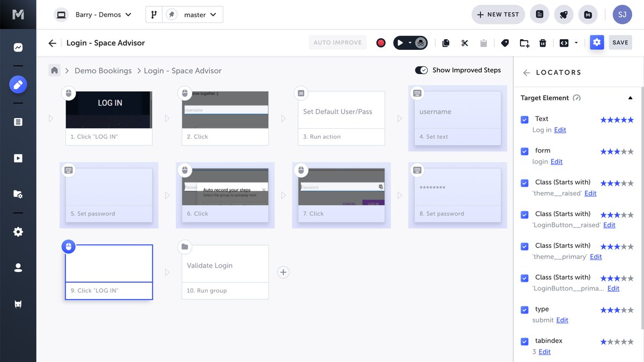Expand the code step dropdown arrow
The height and width of the screenshot is (362, 644).
(576, 43)
